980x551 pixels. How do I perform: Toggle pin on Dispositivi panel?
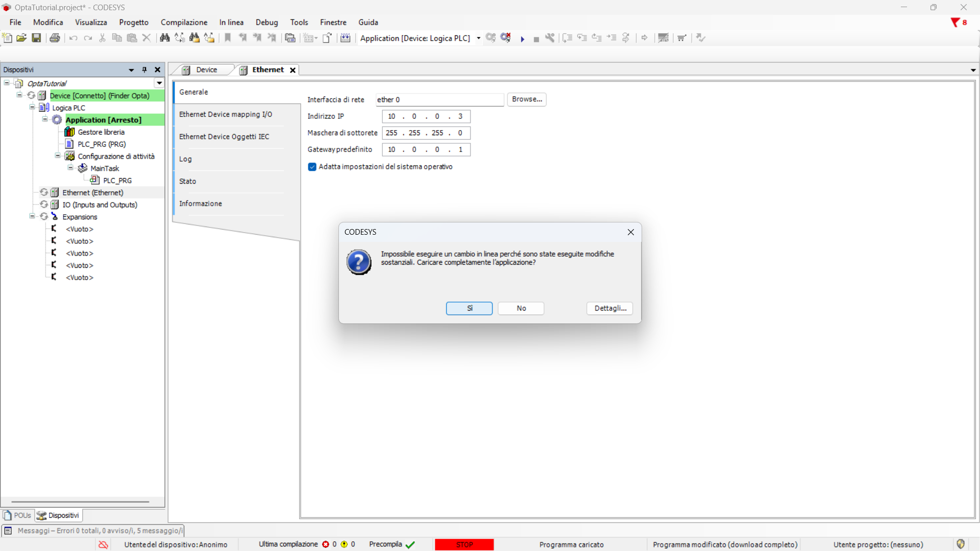144,70
